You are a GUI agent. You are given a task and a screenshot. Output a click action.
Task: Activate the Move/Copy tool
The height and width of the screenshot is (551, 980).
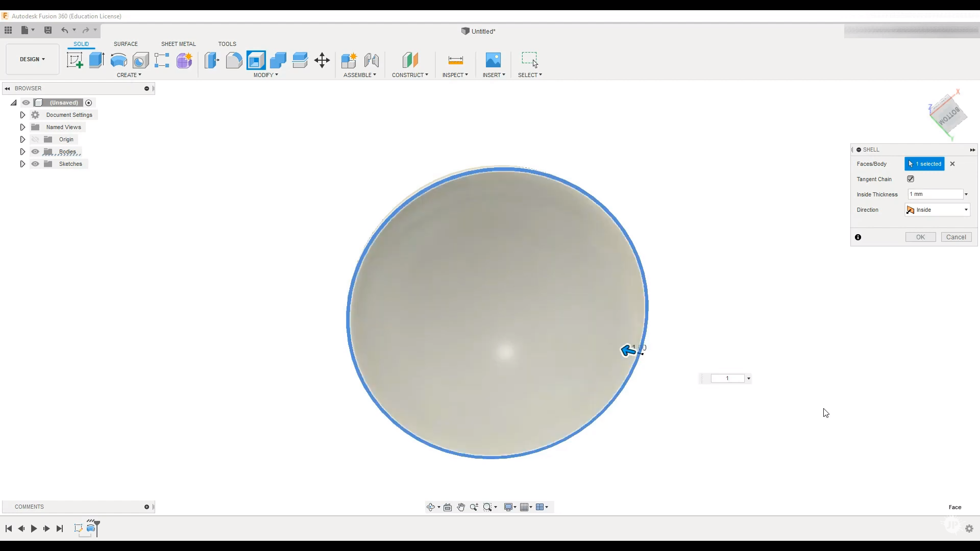point(322,60)
